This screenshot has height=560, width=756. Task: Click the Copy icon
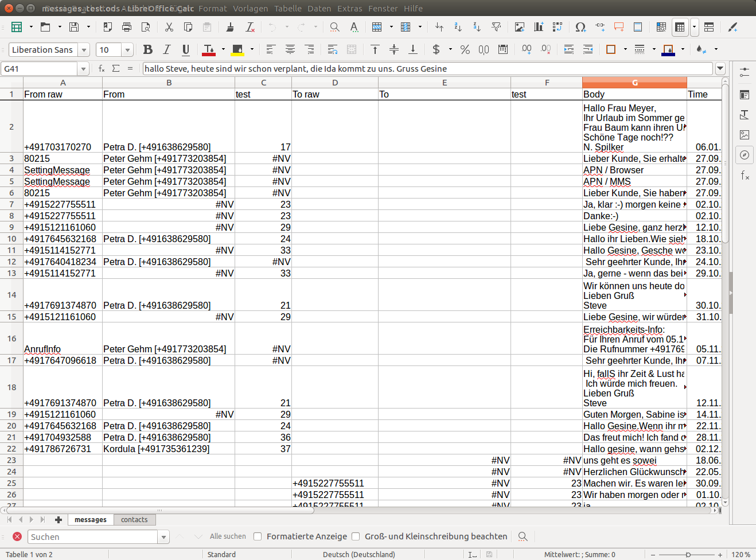click(188, 27)
